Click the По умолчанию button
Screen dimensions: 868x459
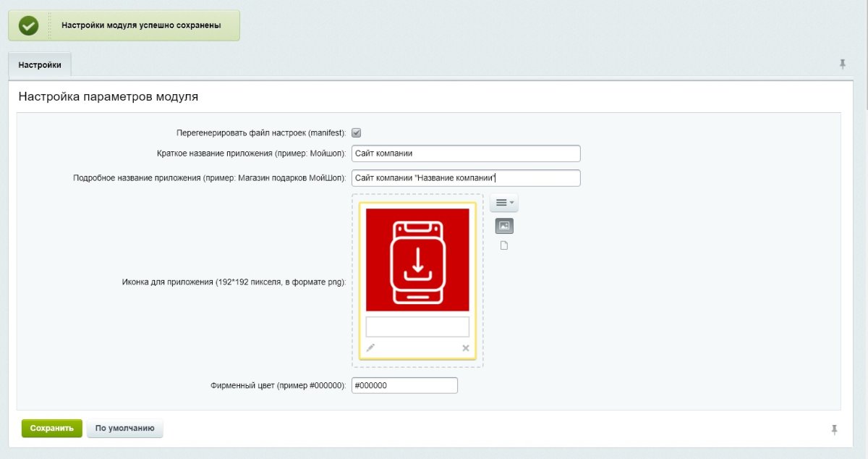[125, 428]
